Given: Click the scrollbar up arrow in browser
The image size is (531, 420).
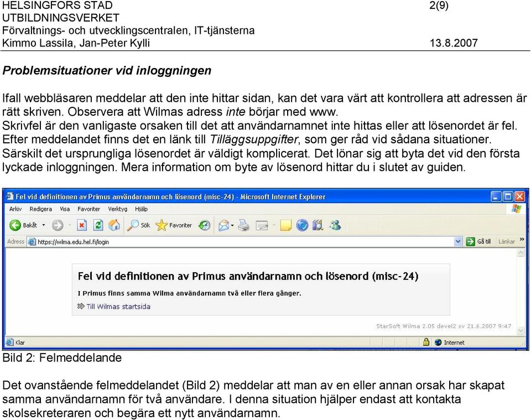Looking at the screenshot, I should tap(521, 253).
